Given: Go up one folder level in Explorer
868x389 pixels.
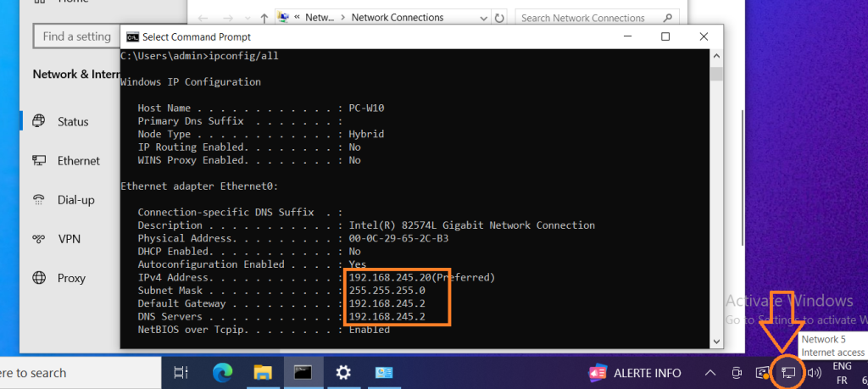Looking at the screenshot, I should [x=264, y=18].
